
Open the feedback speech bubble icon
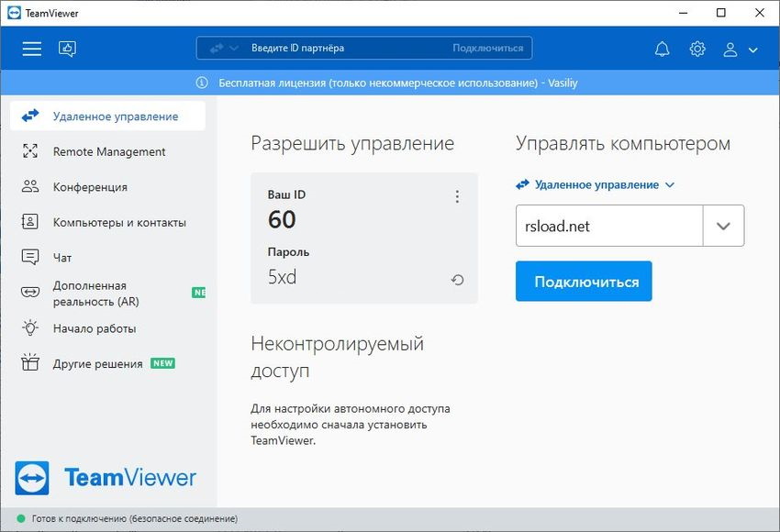[67, 48]
